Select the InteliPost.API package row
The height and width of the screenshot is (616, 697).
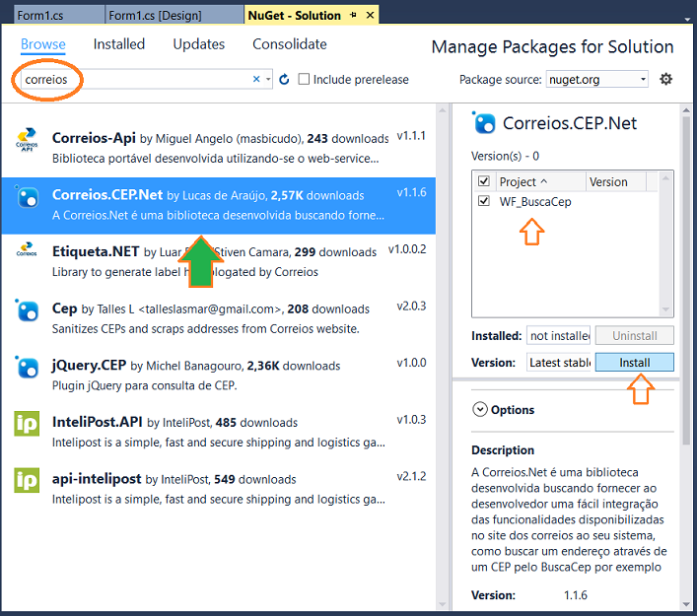pyautogui.click(x=218, y=433)
